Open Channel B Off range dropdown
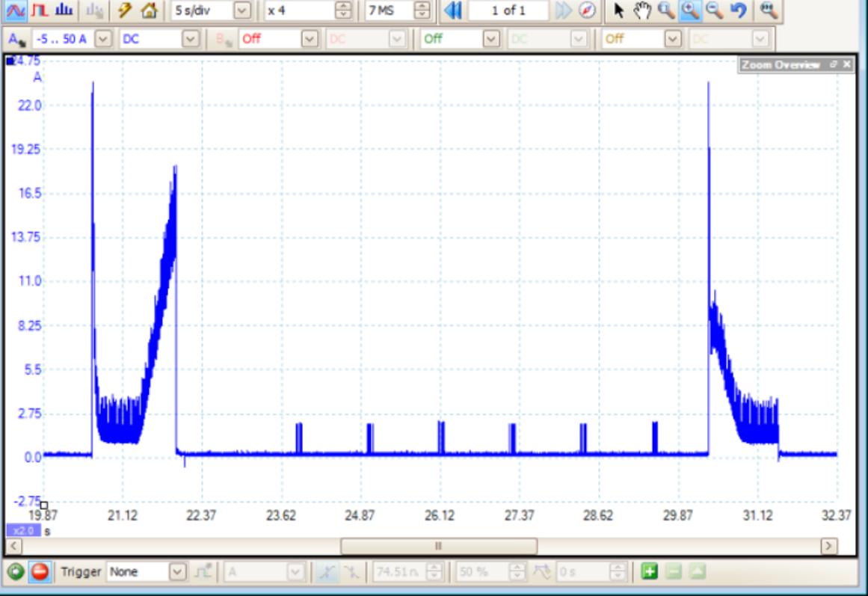Viewport: 868px width, 596px height. pos(310,38)
